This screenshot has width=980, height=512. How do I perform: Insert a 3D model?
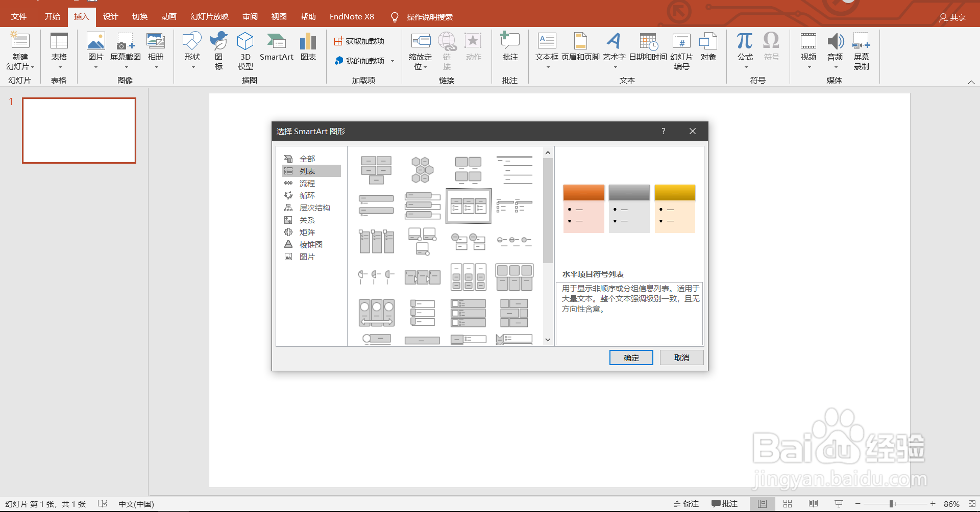tap(246, 50)
